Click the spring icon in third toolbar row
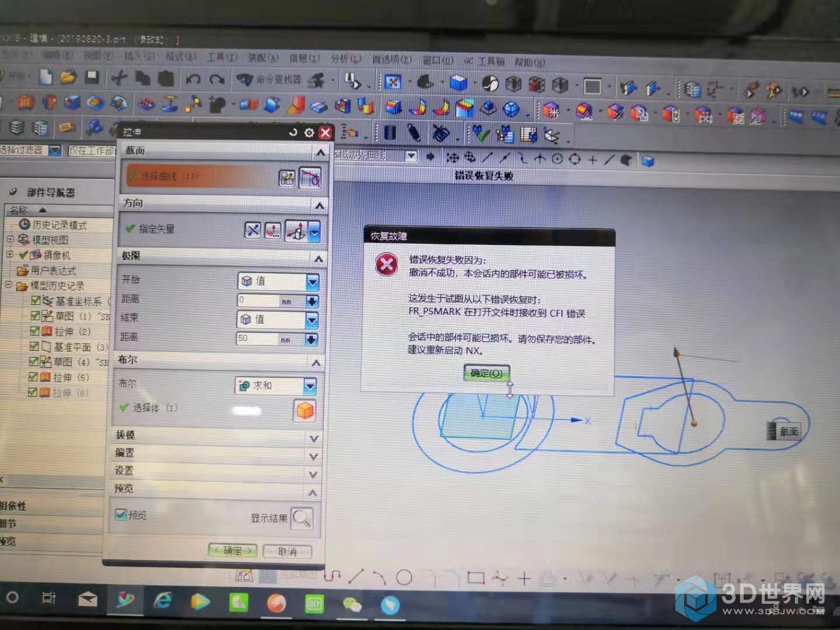Image resolution: width=840 pixels, height=630 pixels. (414, 134)
